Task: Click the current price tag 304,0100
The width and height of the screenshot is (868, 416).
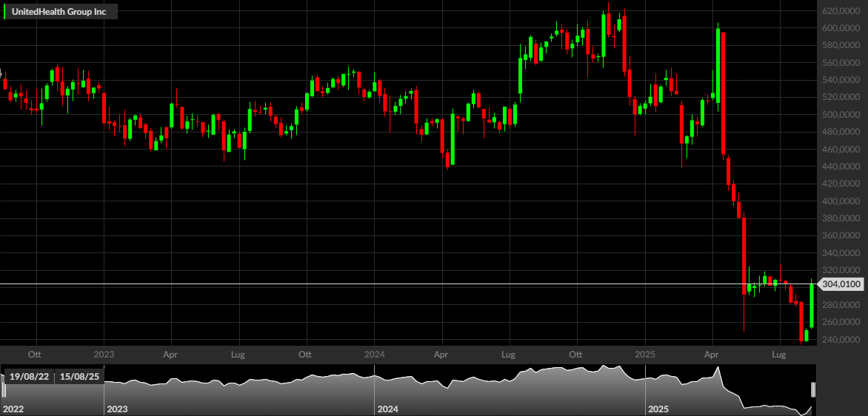Action: 841,284
